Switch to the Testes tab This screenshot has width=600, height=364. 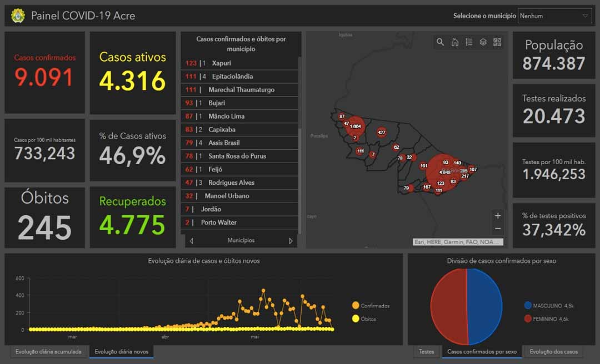coord(426,352)
